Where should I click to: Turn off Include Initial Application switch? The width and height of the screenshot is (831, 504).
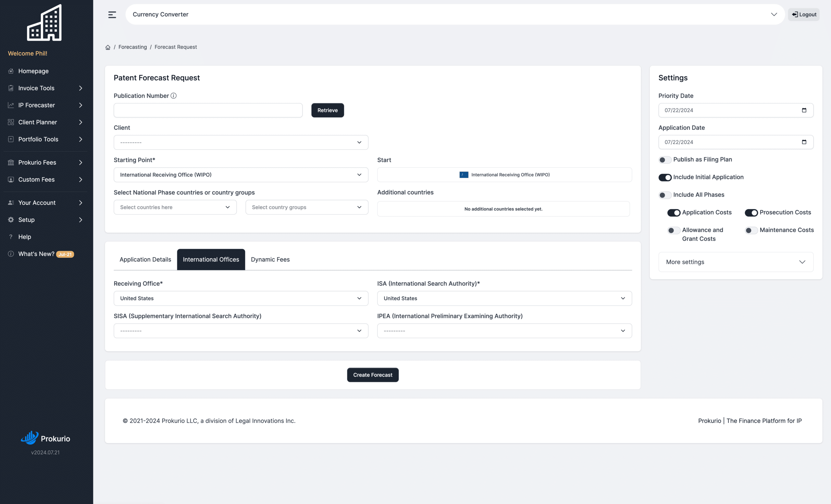pos(665,177)
